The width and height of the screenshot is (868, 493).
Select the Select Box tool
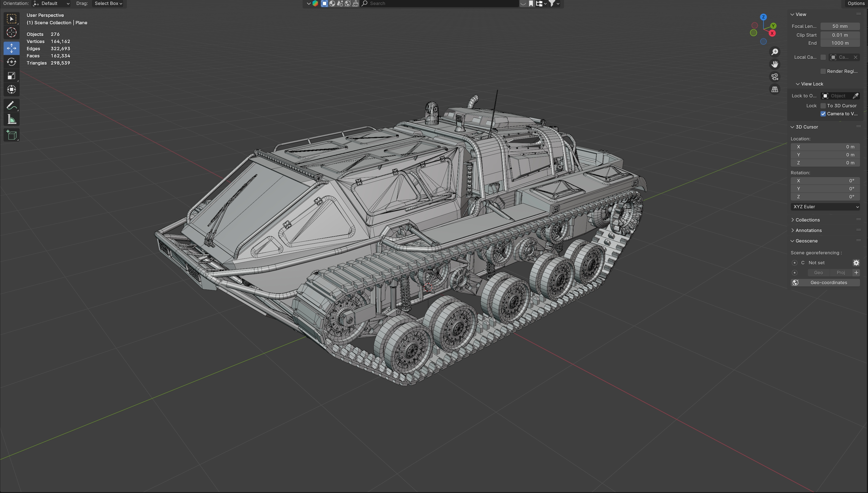(12, 19)
